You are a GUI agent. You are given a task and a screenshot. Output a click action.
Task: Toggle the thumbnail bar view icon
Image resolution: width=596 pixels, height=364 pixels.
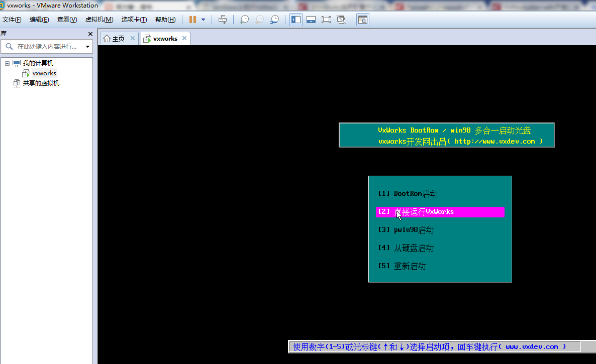(x=311, y=20)
